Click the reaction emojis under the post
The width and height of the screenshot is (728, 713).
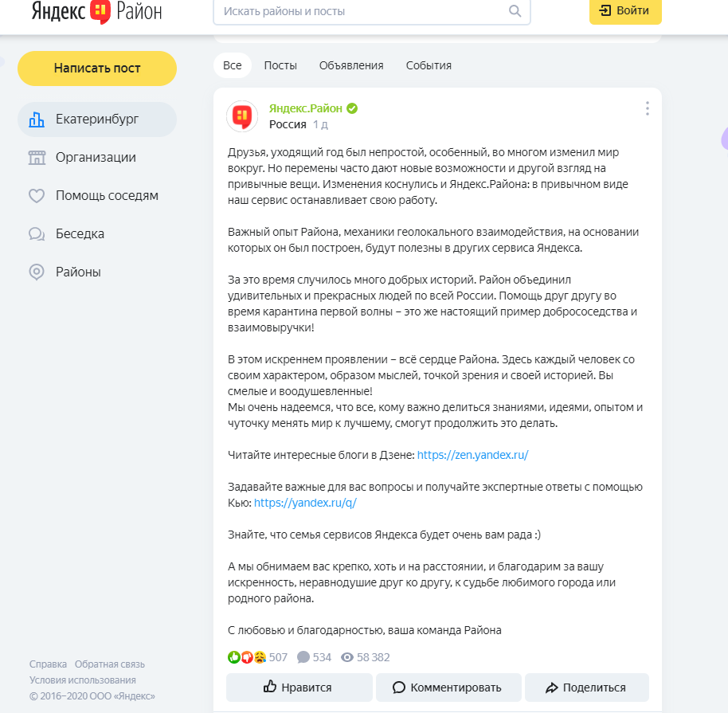(246, 657)
